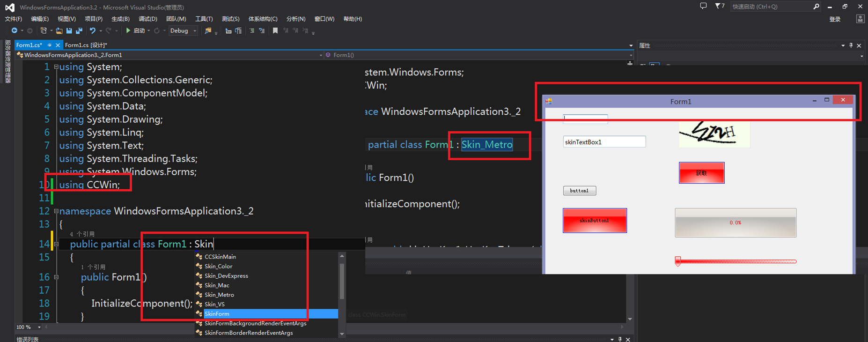Switch to the Form1.cs [设计] tab
The width and height of the screenshot is (868, 342).
point(86,45)
